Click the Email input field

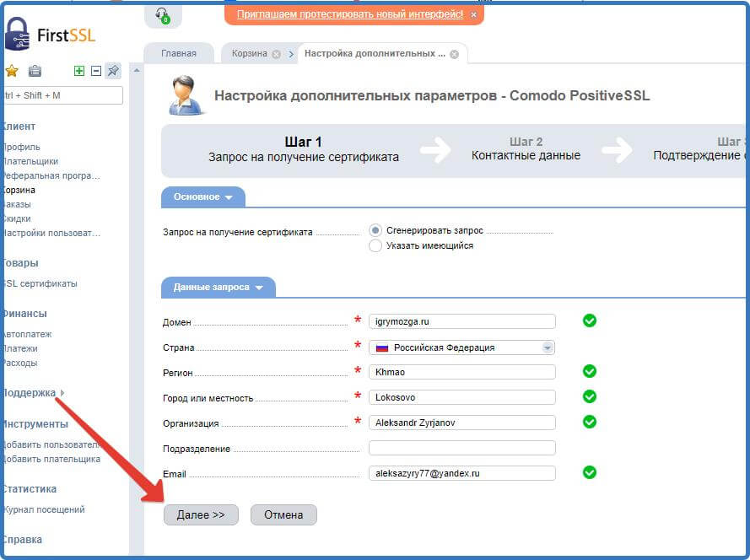click(462, 473)
